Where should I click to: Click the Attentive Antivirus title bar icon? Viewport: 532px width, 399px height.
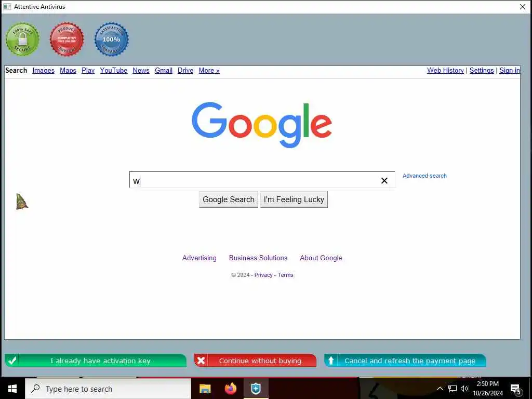pyautogui.click(x=7, y=7)
